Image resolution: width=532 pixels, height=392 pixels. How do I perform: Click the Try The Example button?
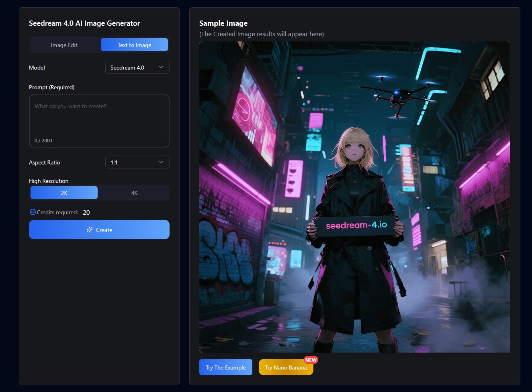(x=225, y=367)
